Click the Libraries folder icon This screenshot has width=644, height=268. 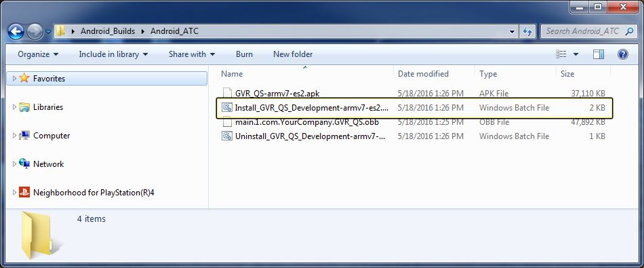pyautogui.click(x=24, y=107)
